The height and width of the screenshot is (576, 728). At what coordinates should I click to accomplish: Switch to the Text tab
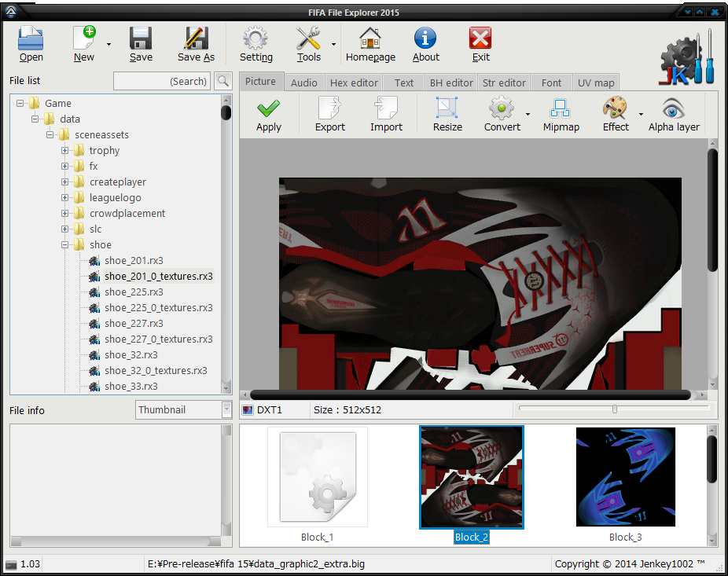[x=404, y=83]
